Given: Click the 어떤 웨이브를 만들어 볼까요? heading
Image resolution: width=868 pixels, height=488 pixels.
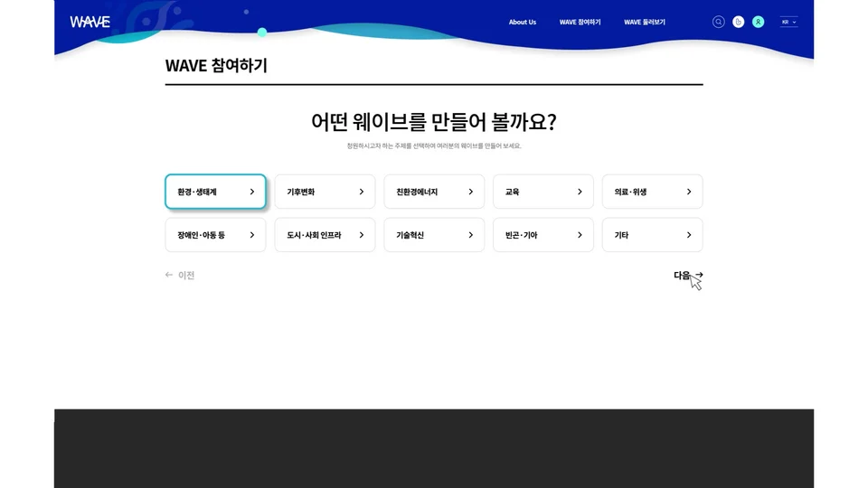Looking at the screenshot, I should click(x=433, y=122).
